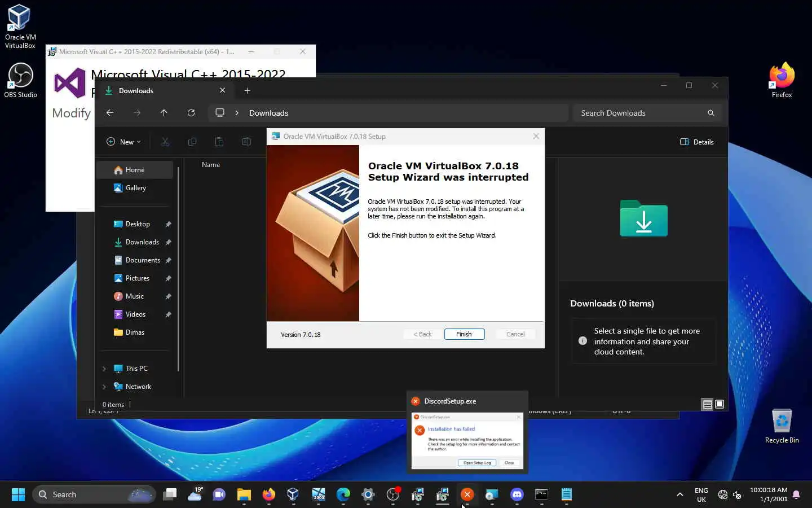This screenshot has width=812, height=508.
Task: Open the Firefox desktop shortcut
Action: coord(782,80)
